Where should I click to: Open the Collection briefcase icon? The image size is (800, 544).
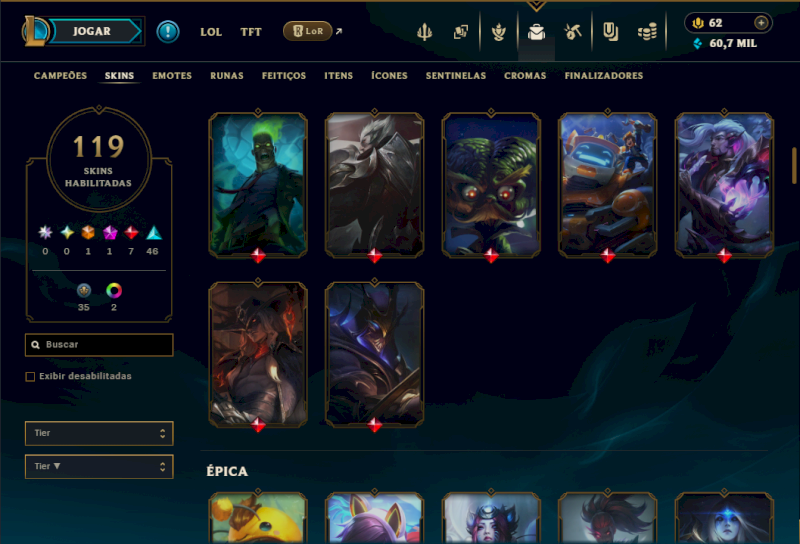(x=536, y=32)
